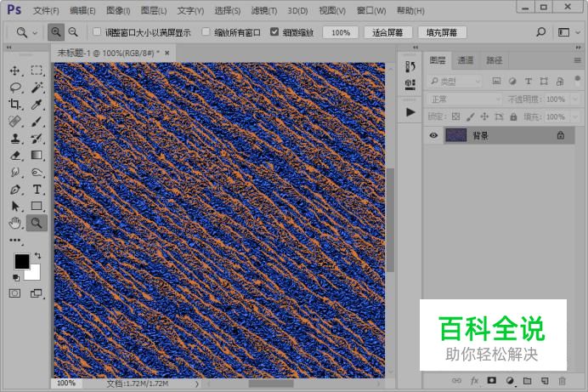Choose Zoom In mode in options bar
The height and width of the screenshot is (392, 588).
(56, 32)
